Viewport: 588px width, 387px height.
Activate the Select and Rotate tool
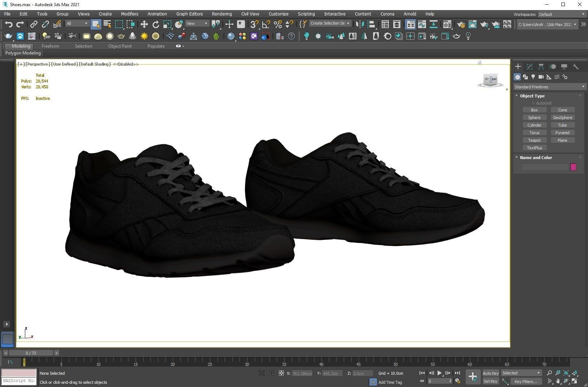coord(155,24)
